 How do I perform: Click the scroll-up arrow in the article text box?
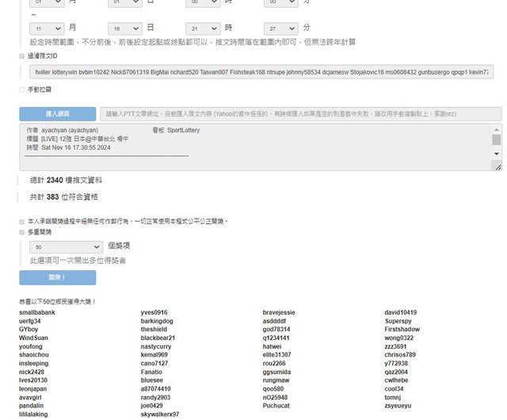(497, 128)
